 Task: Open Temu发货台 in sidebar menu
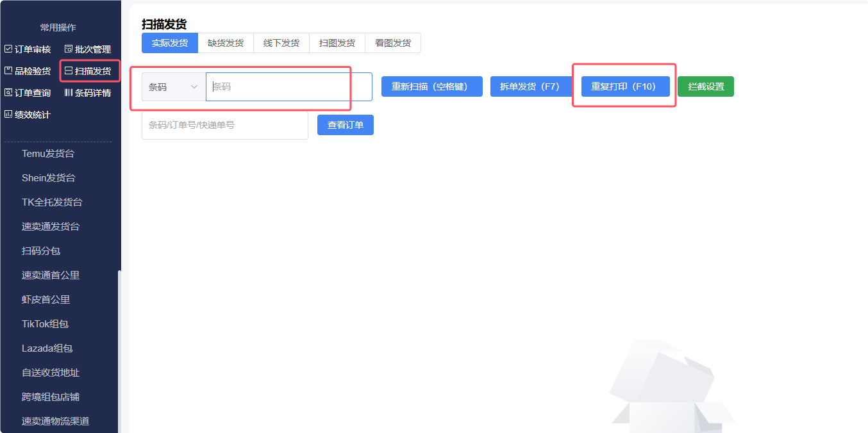(x=48, y=153)
